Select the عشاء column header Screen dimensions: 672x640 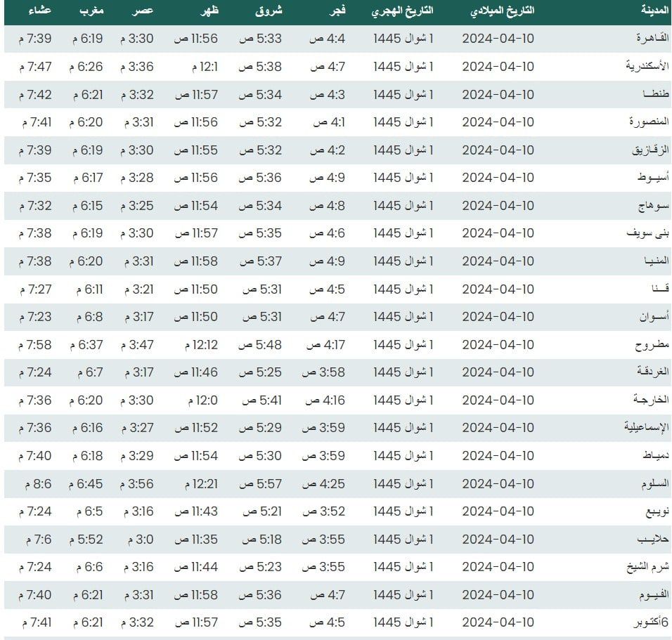(x=38, y=11)
